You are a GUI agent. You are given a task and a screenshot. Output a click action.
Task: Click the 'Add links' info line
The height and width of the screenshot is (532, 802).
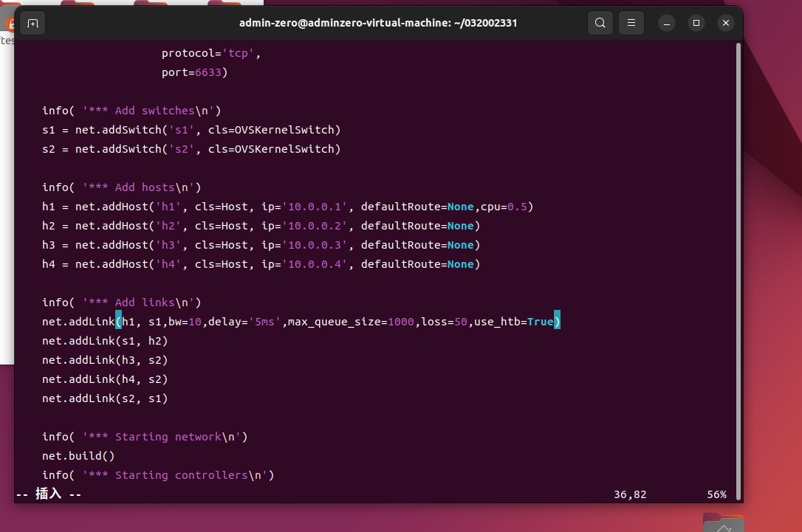tap(121, 303)
